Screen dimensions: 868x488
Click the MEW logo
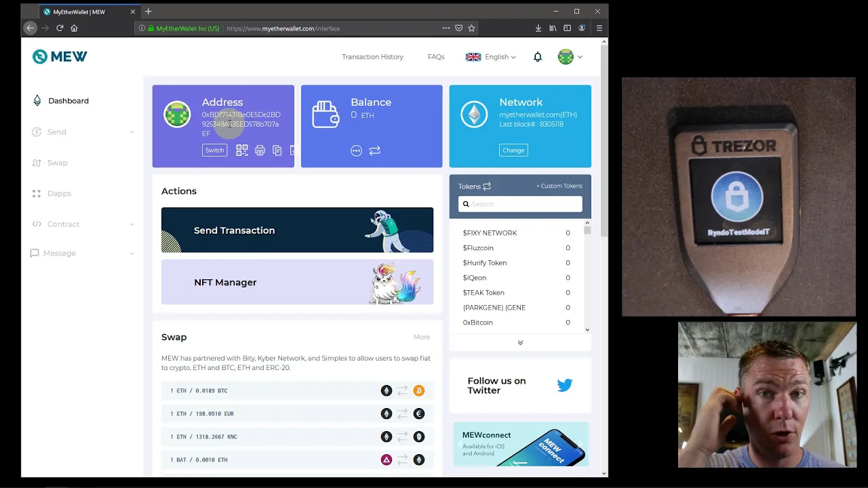(60, 57)
